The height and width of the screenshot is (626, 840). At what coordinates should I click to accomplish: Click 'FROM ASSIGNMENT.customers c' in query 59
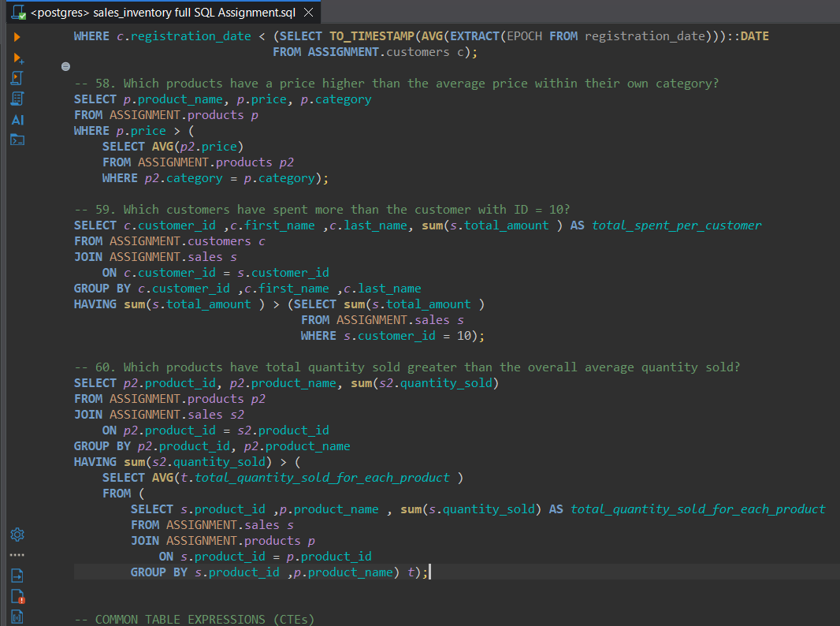169,241
